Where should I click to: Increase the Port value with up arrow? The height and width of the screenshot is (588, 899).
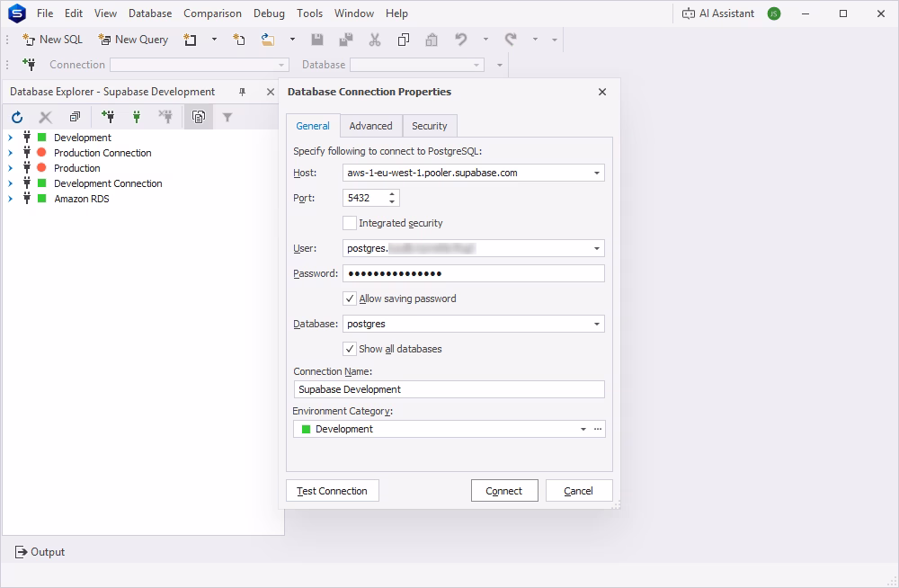(x=392, y=194)
